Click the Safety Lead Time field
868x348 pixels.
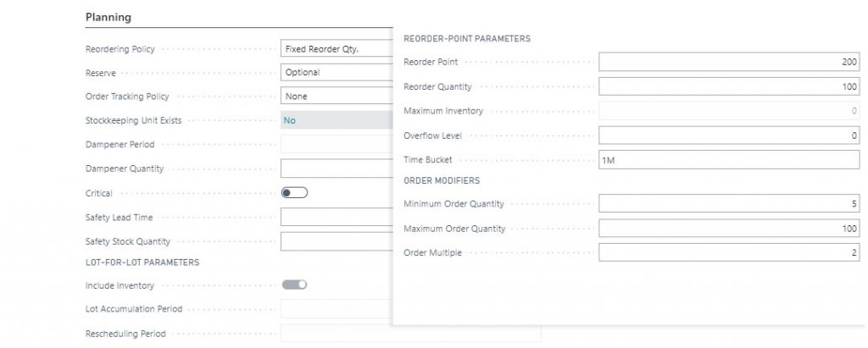pos(336,218)
